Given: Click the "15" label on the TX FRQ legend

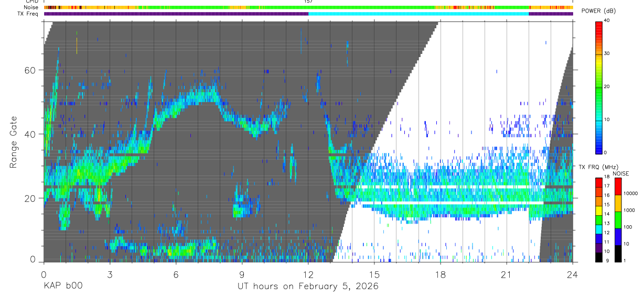Looking at the screenshot, I should coord(607,204).
